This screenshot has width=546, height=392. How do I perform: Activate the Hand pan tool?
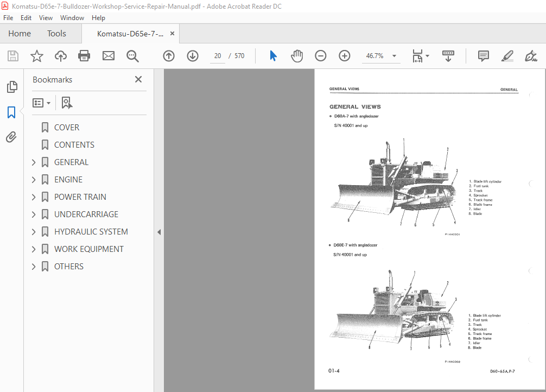297,56
